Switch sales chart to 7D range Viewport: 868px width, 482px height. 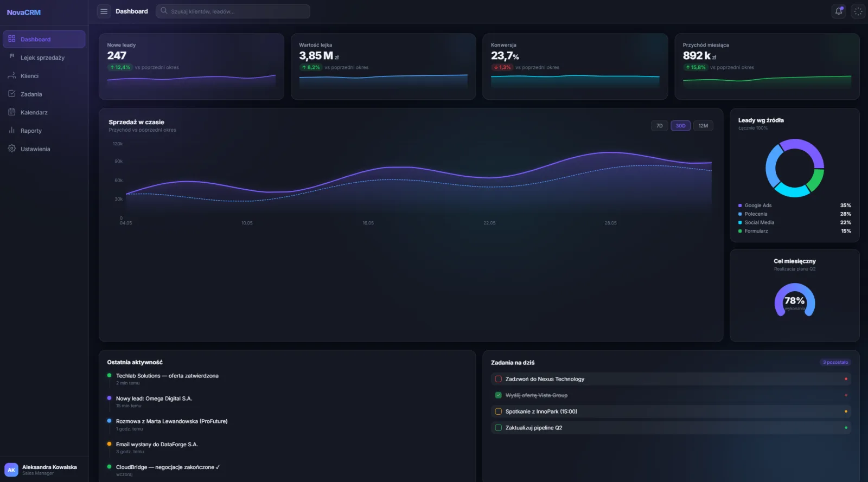(659, 126)
